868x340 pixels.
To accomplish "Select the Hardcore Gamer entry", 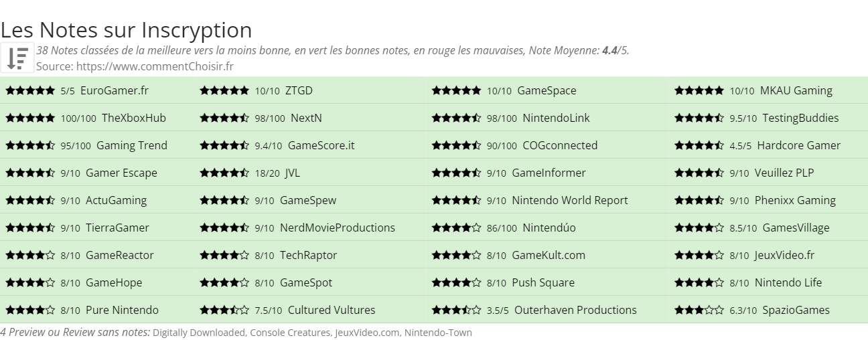I will click(799, 145).
